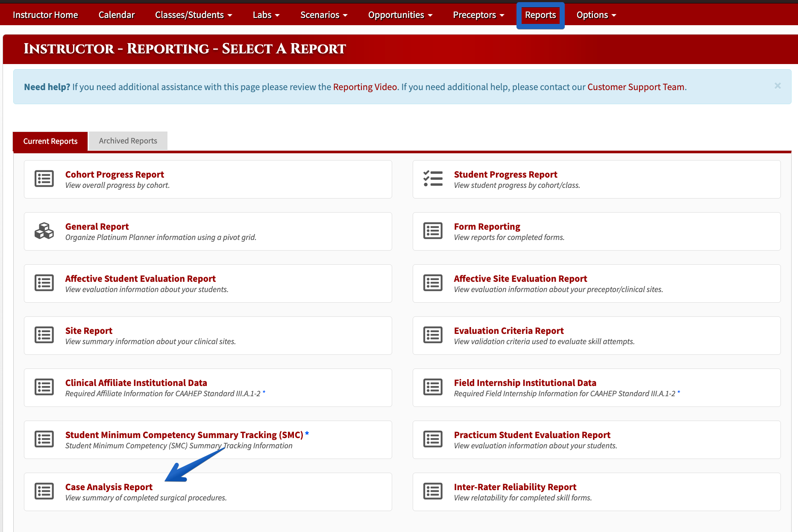Click the Evaluation Criteria Report icon
Image resolution: width=798 pixels, height=532 pixels.
tap(433, 335)
